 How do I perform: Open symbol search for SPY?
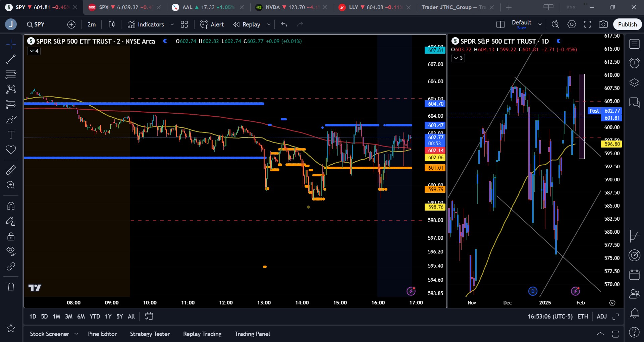tap(36, 24)
